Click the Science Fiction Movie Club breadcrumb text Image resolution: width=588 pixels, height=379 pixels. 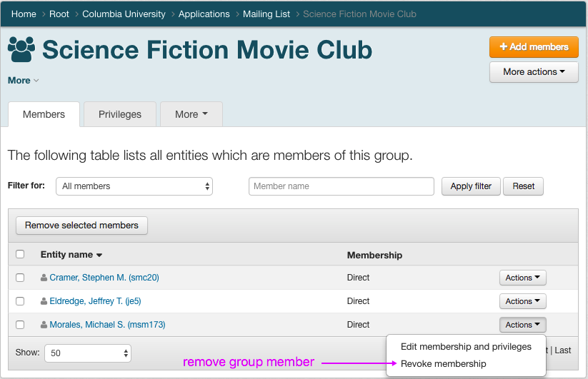coord(359,14)
